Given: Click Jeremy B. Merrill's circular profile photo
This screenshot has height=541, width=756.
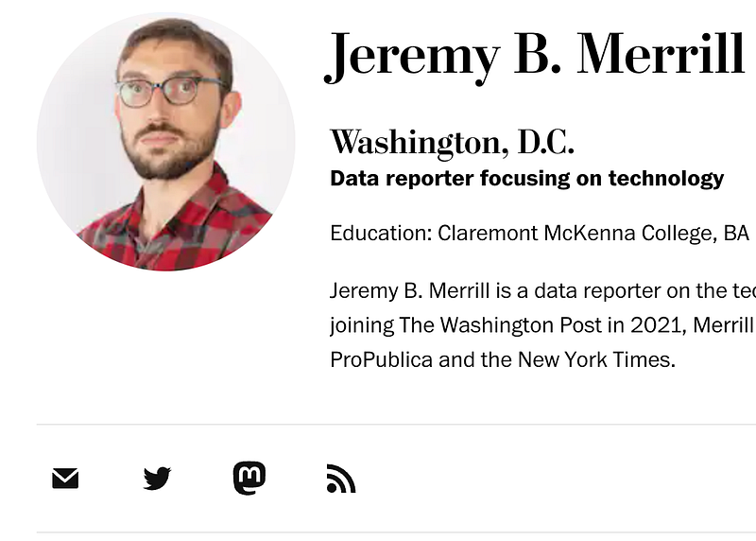Looking at the screenshot, I should pyautogui.click(x=165, y=142).
